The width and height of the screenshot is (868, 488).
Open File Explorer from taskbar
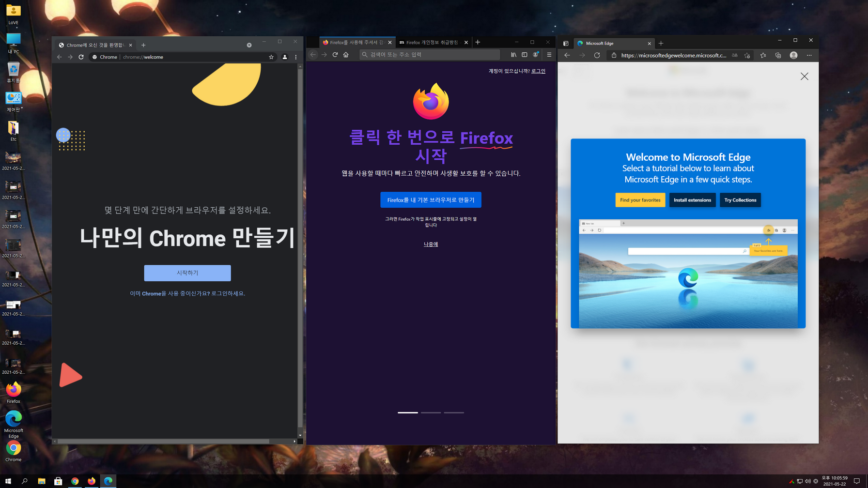pyautogui.click(x=41, y=481)
